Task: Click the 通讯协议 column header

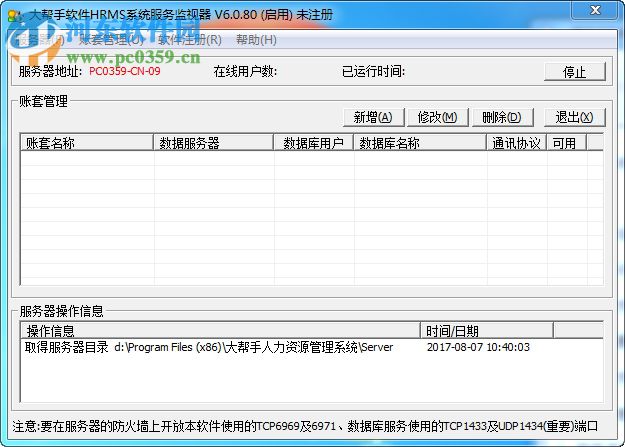Action: pyautogui.click(x=517, y=143)
